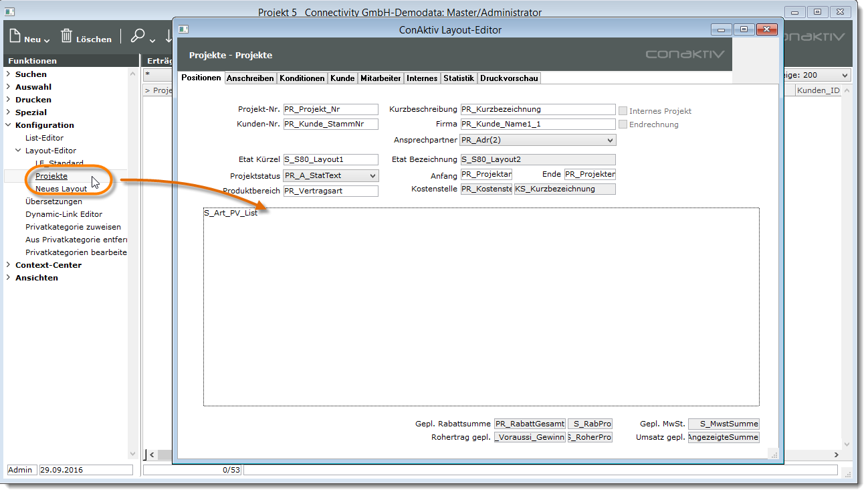
Task: Open the Dynamic-Link Editor entry
Action: [64, 214]
